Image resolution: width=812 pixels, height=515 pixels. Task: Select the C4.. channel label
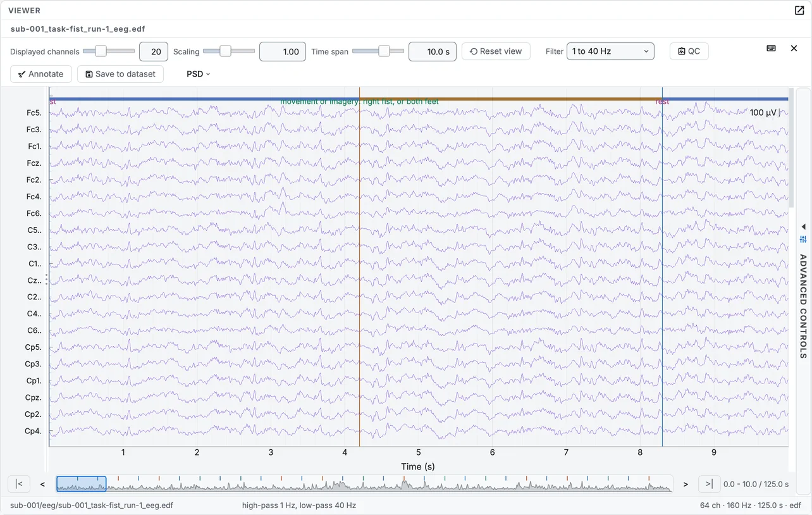pos(34,314)
